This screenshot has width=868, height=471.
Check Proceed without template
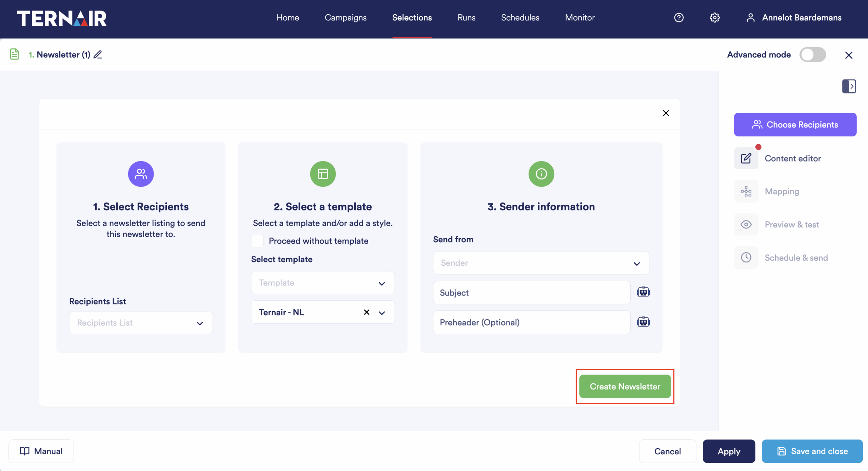257,241
